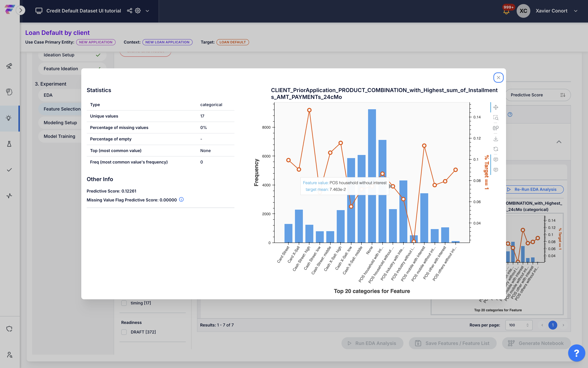Click the telescope icon in left sidebar
The height and width of the screenshot is (368, 588).
tap(9, 66)
